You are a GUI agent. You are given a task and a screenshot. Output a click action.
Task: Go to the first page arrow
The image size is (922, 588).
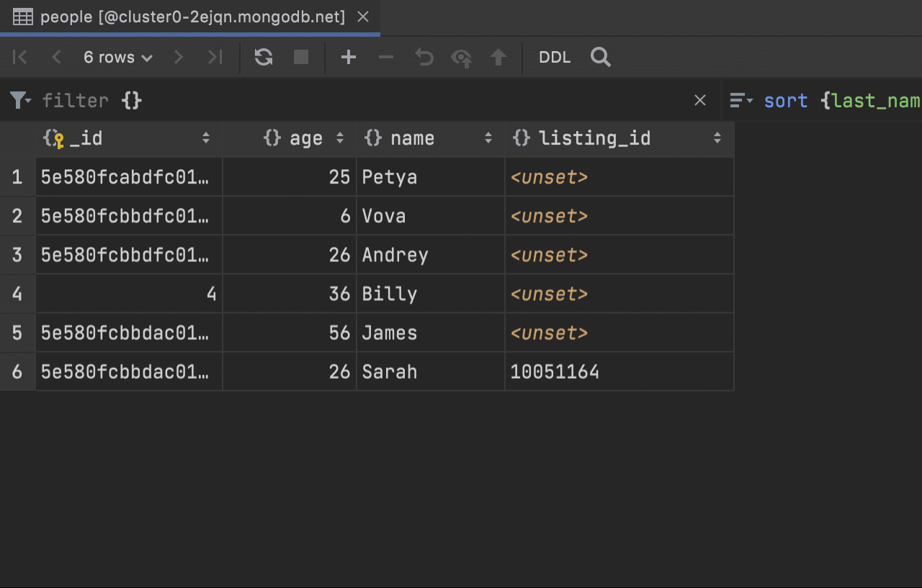[x=20, y=58]
